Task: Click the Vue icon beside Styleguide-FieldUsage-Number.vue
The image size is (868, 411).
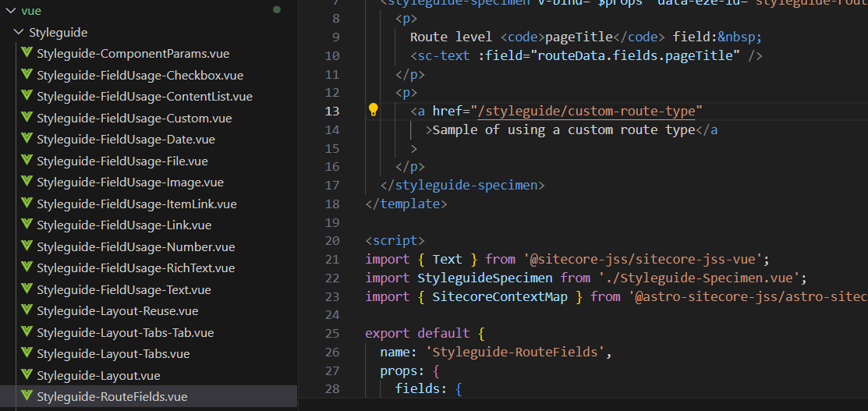Action: [x=27, y=246]
